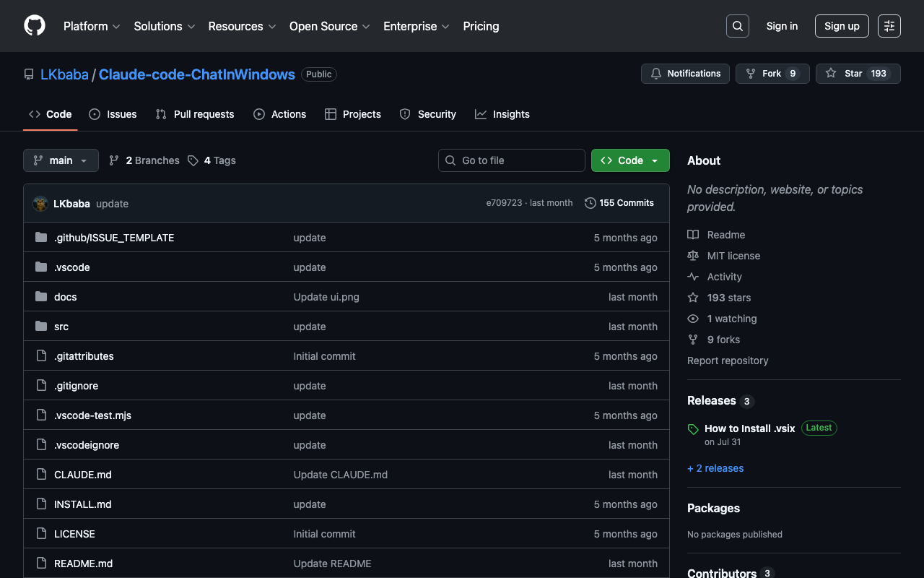Click the folder icon next to src
Viewport: 924px width, 578px height.
pyautogui.click(x=41, y=327)
